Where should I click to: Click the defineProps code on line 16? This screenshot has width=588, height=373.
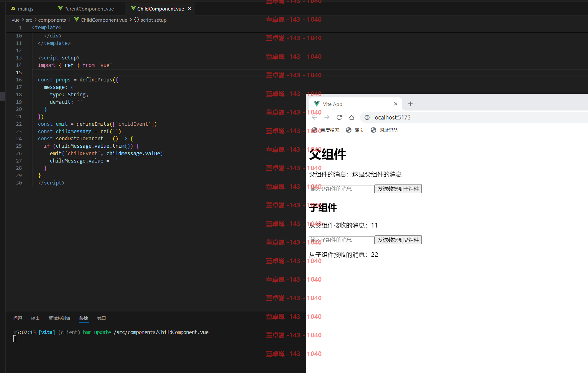tap(78, 80)
